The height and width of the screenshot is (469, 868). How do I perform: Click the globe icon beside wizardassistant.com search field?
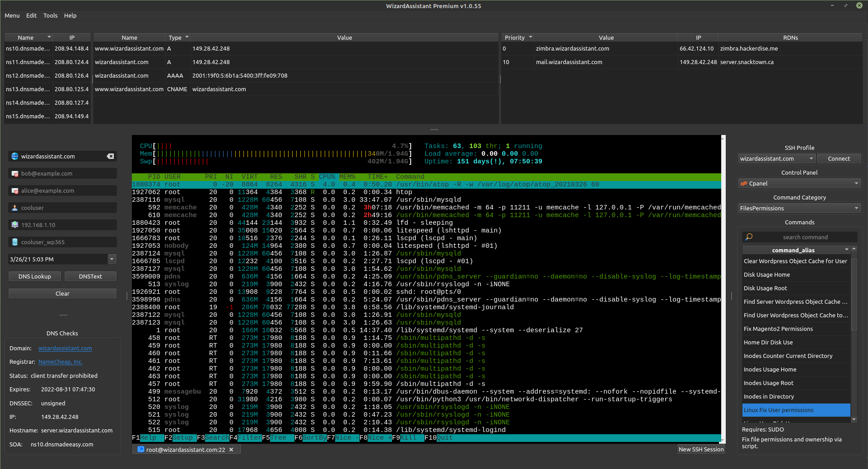14,156
